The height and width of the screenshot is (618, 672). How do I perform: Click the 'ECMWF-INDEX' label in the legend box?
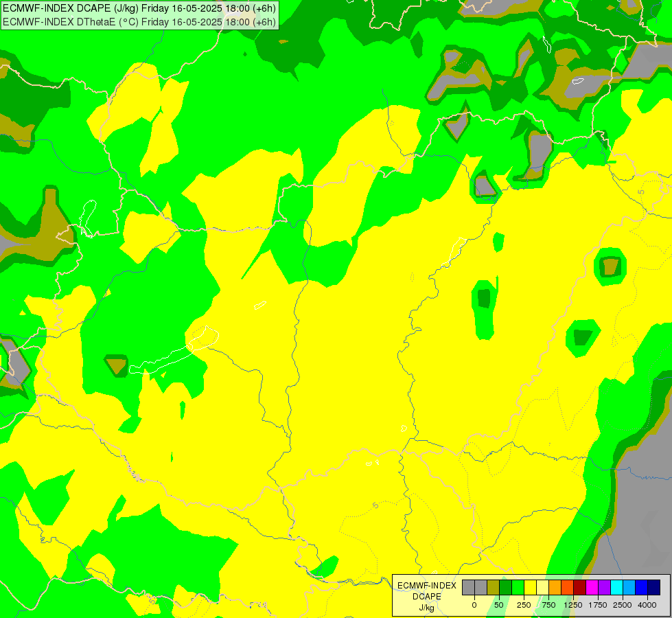pos(427,586)
